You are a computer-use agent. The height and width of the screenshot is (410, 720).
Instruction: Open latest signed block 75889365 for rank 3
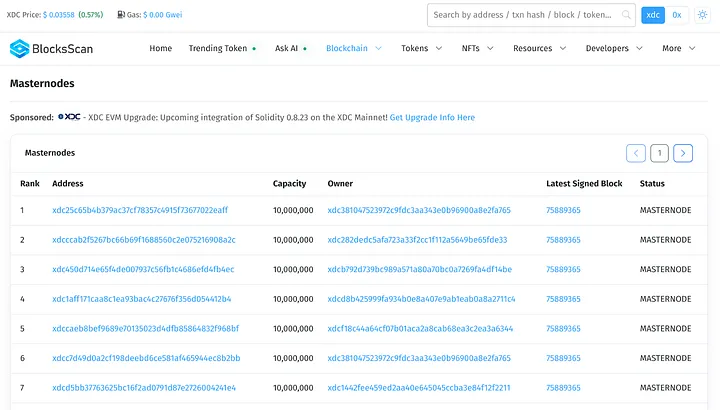point(563,270)
